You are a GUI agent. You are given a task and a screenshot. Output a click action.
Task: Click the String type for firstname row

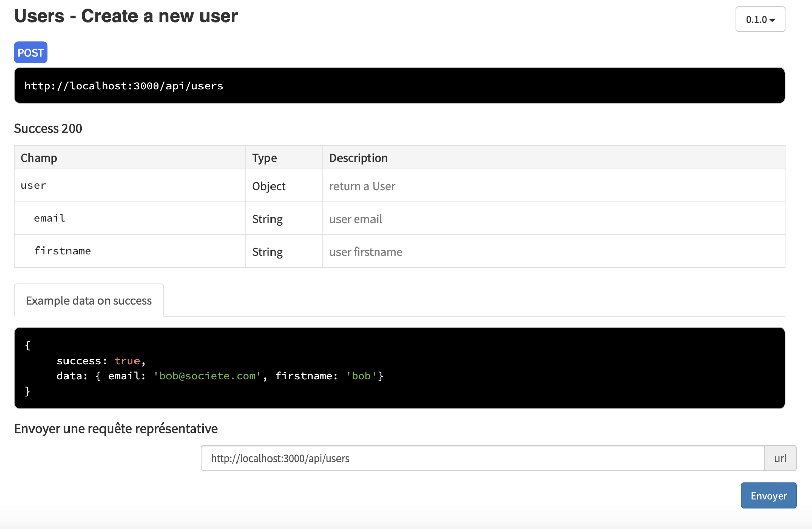284,252
